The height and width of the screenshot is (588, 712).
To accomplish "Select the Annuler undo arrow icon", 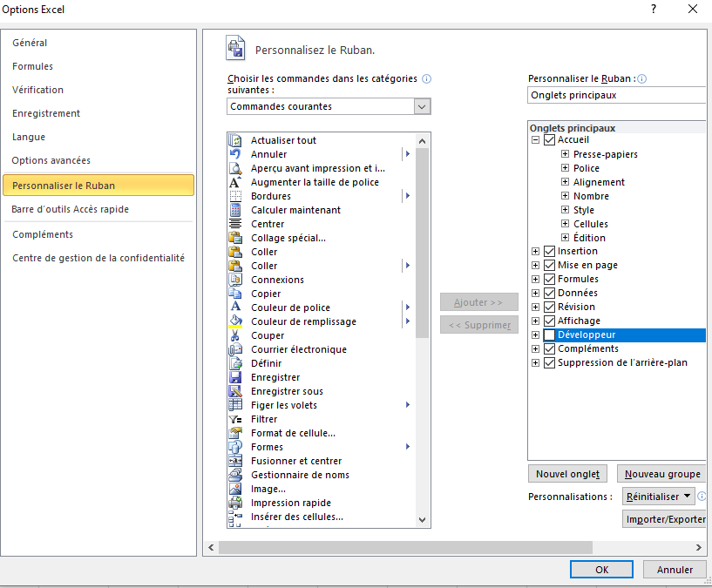I will [x=234, y=154].
